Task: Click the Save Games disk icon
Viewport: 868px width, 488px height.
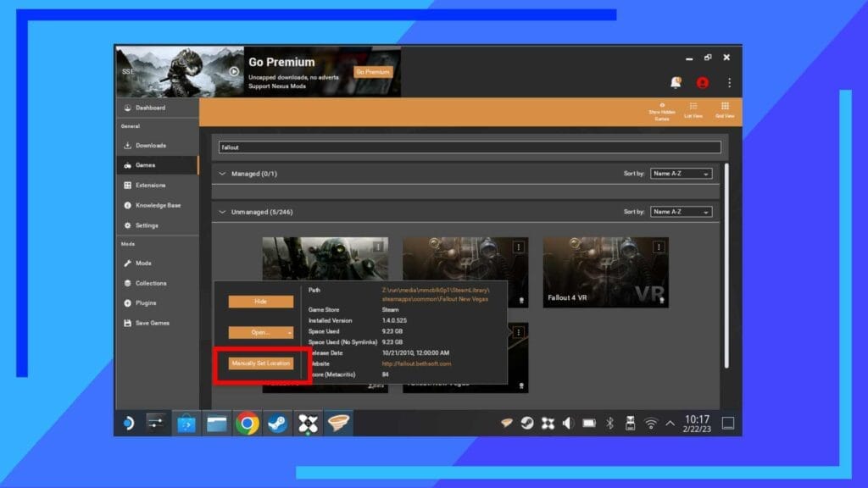Action: [x=128, y=323]
